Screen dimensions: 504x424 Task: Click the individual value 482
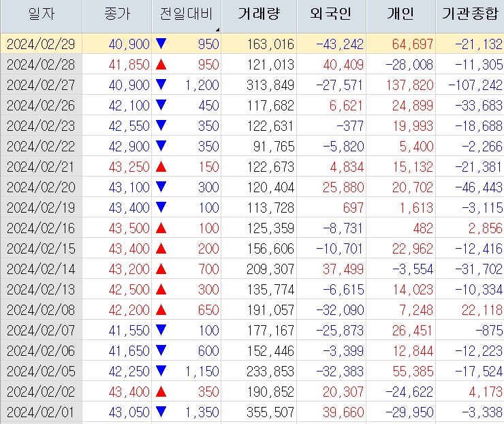pyautogui.click(x=423, y=228)
